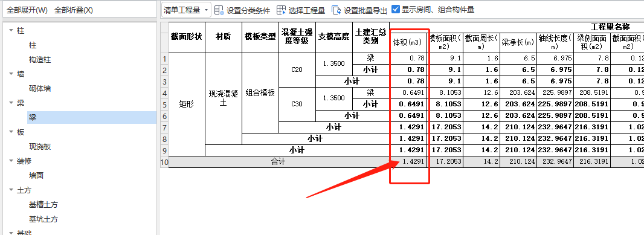
Task: Click row 4 梁净长 value 203.624
Action: (518, 93)
